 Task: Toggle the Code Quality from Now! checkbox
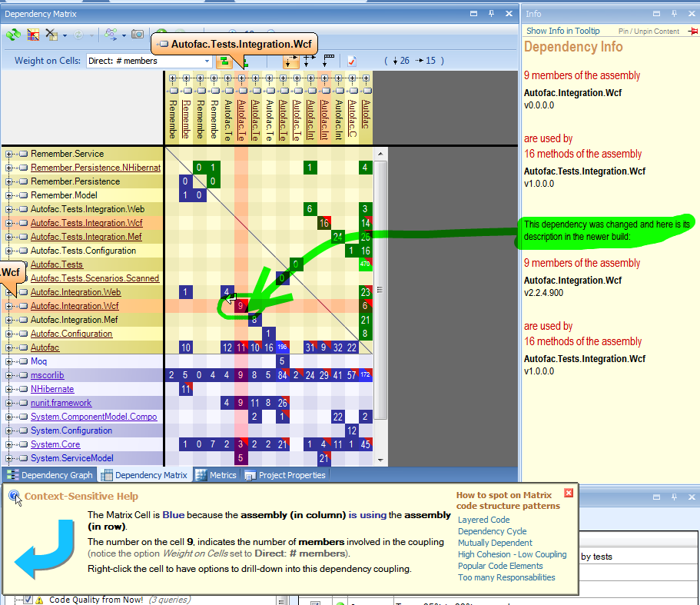pyautogui.click(x=28, y=600)
